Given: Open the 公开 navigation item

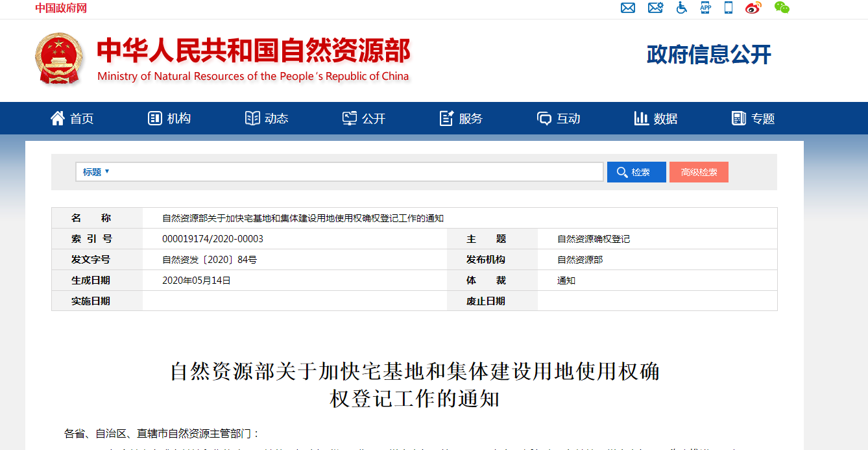Looking at the screenshot, I should [364, 118].
